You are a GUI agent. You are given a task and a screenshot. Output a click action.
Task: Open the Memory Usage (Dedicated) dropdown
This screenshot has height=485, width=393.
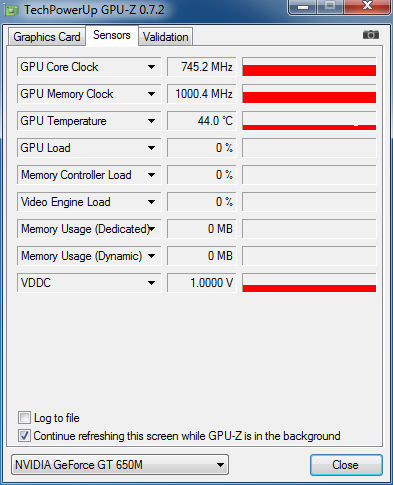click(152, 229)
